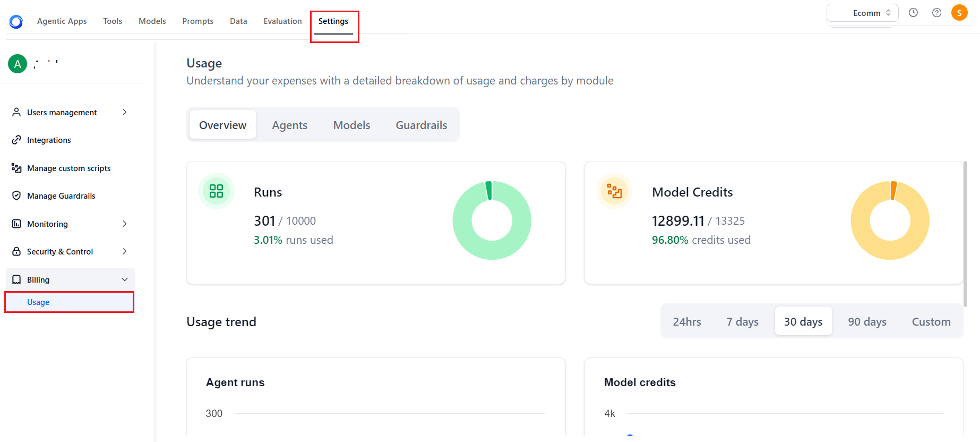Click the green Runs donut chart
The height and width of the screenshot is (442, 980).
point(492,220)
